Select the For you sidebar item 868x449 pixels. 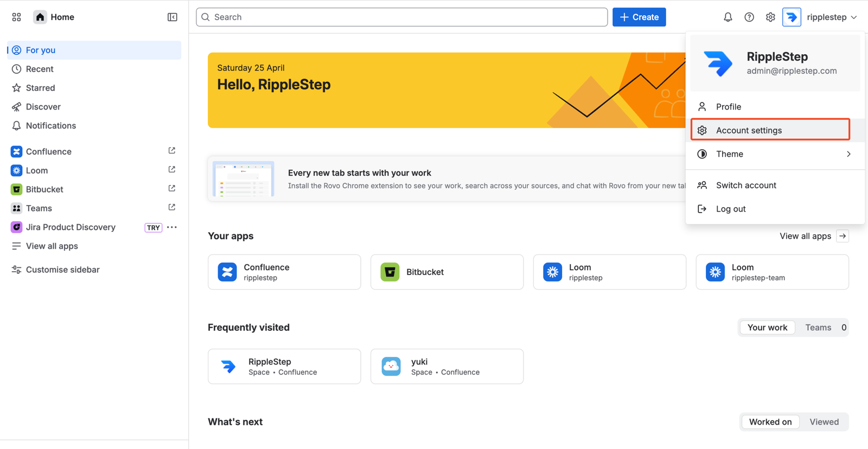click(x=94, y=50)
